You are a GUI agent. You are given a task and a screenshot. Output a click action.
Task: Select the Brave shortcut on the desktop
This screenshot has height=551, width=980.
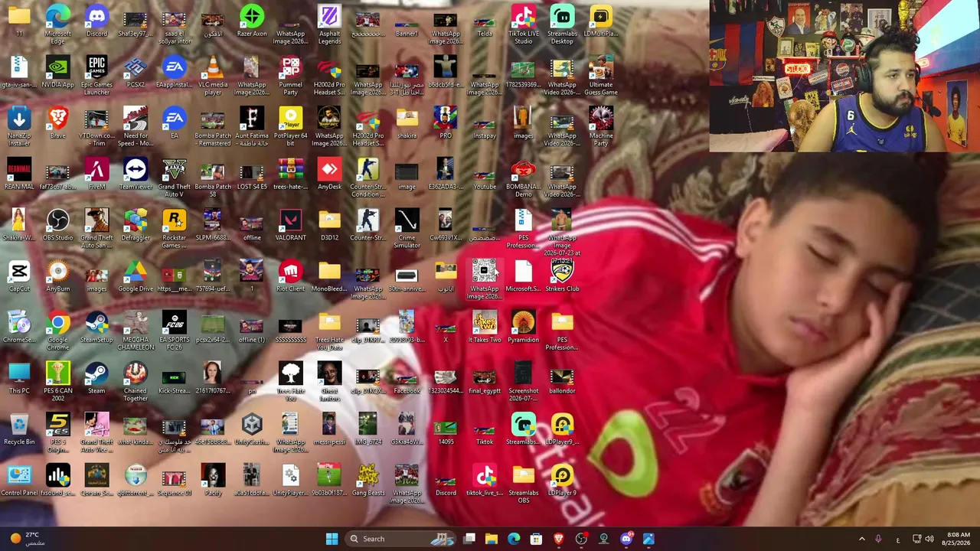[x=58, y=123]
